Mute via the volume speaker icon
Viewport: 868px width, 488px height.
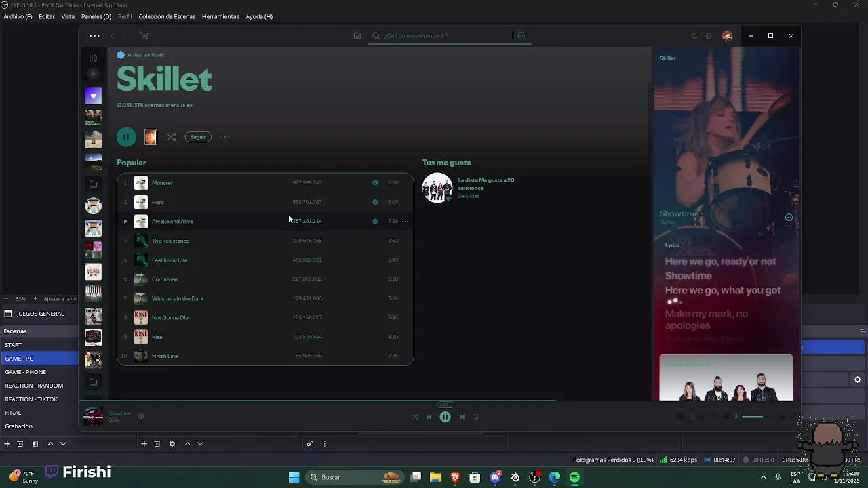[736, 417]
